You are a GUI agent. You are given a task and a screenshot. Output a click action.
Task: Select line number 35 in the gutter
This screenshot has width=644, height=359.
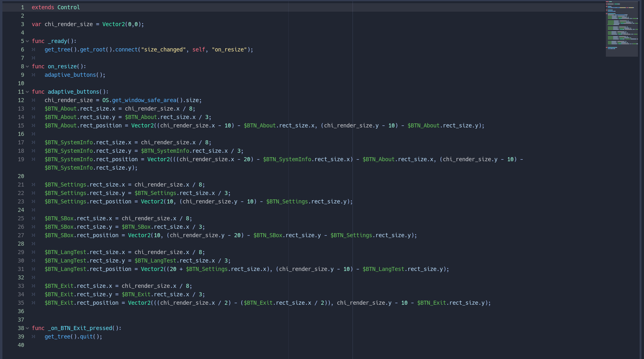(21, 303)
